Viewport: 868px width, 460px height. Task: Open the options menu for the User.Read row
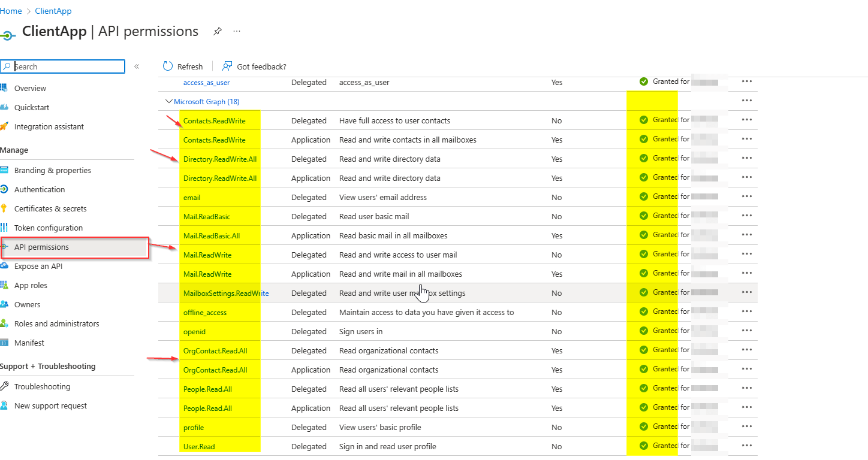[x=746, y=446]
